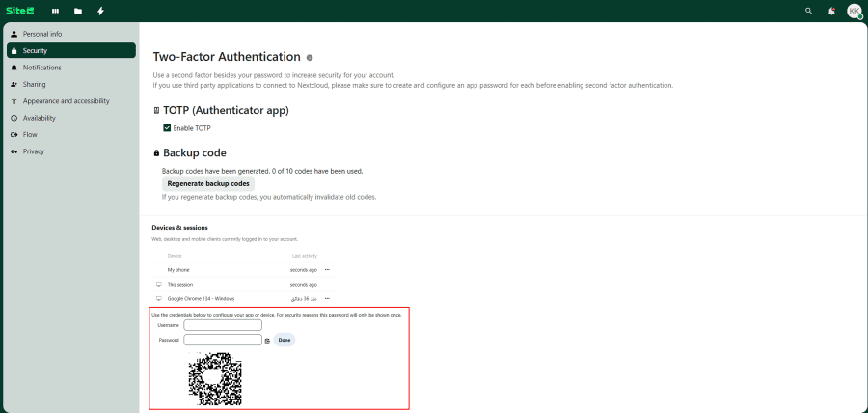
Task: Uncheck the Enable TOTP checkbox
Action: [x=167, y=128]
